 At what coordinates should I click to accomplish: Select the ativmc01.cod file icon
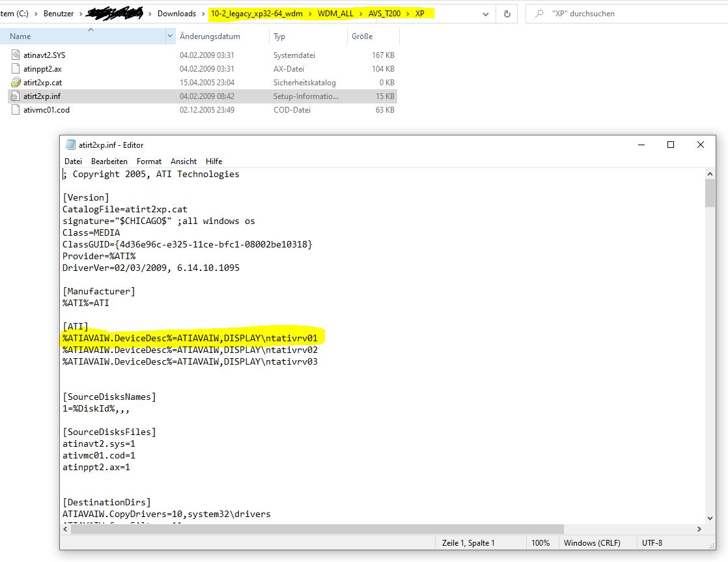16,110
